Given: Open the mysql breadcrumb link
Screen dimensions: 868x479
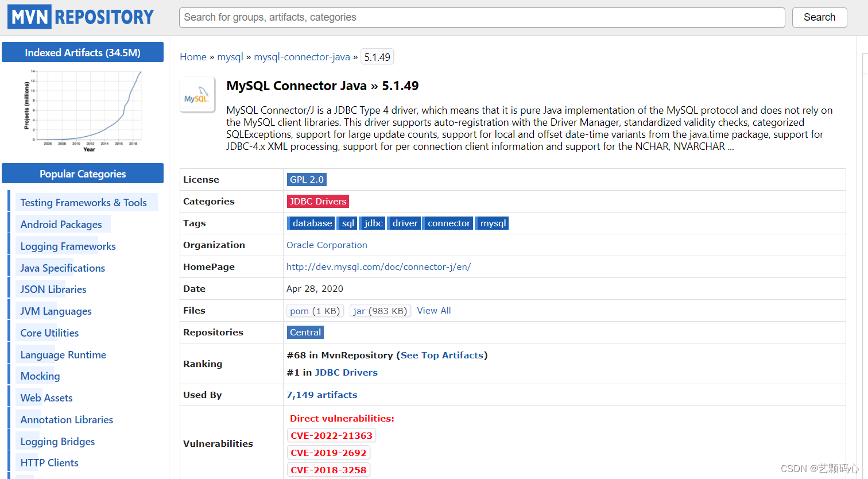Looking at the screenshot, I should 230,57.
